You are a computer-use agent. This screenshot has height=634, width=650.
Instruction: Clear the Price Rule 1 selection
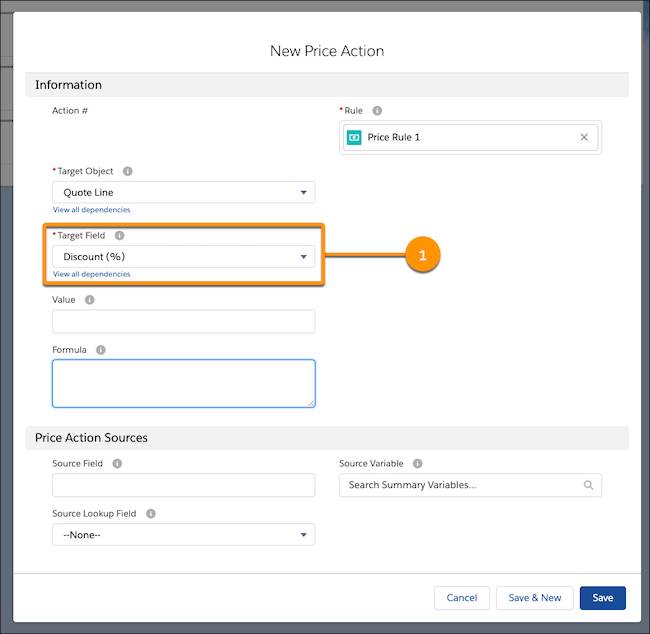click(584, 137)
